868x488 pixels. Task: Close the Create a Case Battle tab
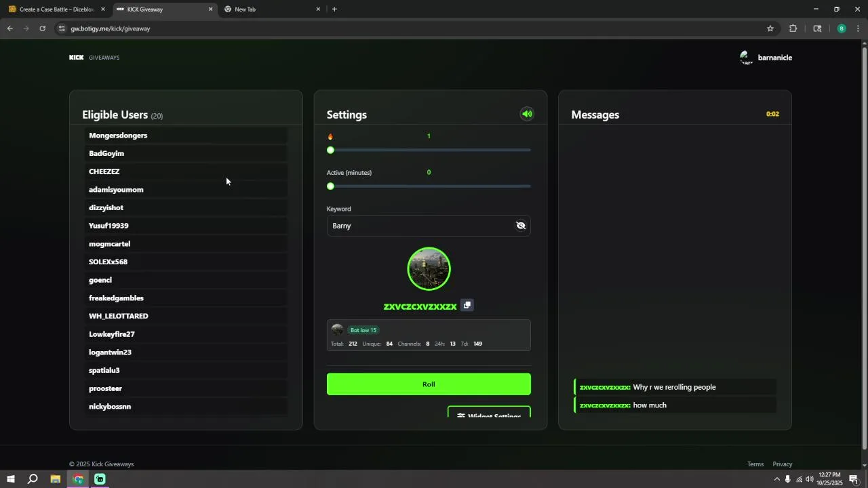tap(103, 9)
